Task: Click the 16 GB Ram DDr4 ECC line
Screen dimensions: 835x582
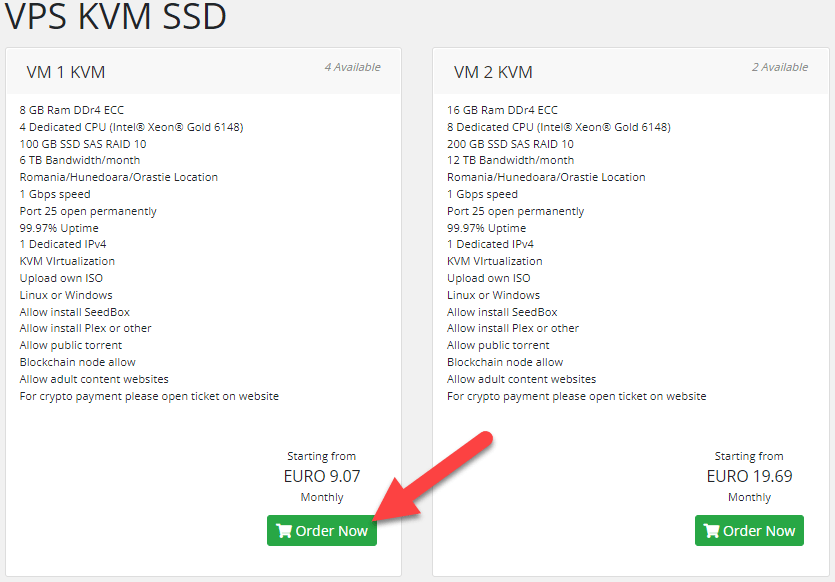Action: (502, 110)
